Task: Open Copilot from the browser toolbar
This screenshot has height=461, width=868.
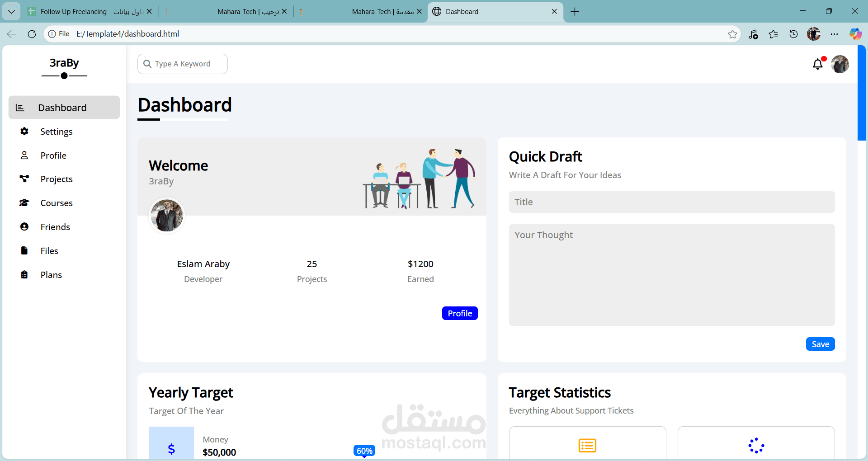Action: pos(855,34)
